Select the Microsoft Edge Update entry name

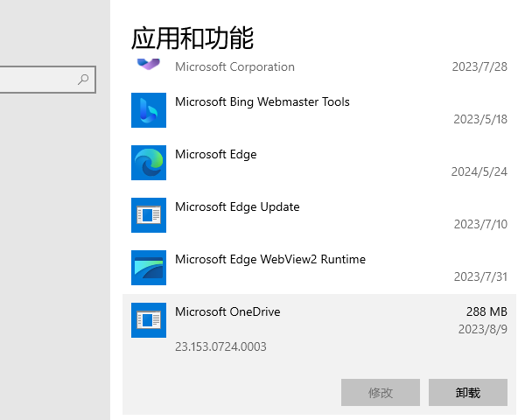point(237,206)
